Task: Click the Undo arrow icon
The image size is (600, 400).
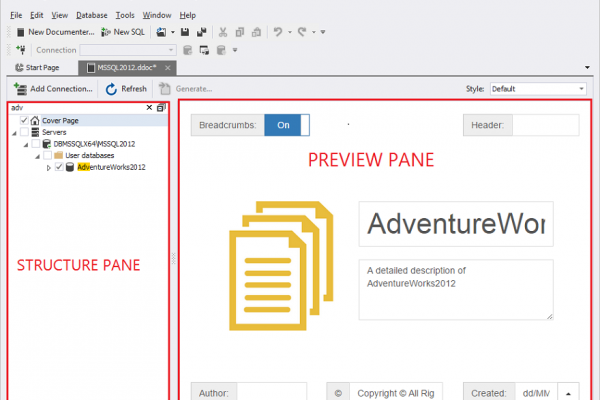Action: tap(278, 32)
